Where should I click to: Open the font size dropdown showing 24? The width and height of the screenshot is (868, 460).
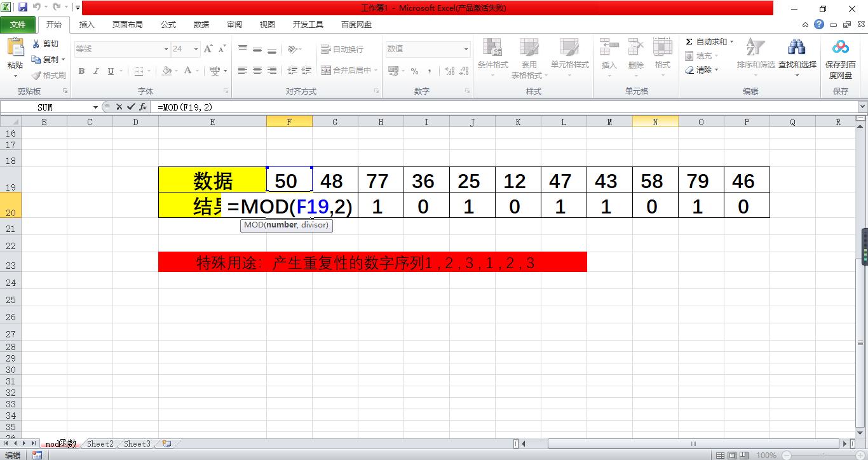point(194,49)
